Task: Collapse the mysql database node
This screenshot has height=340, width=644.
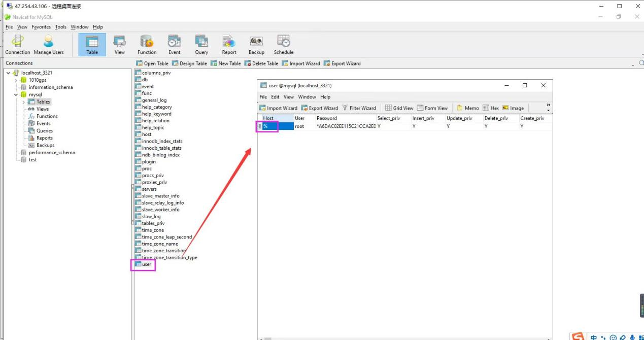Action: click(x=16, y=94)
